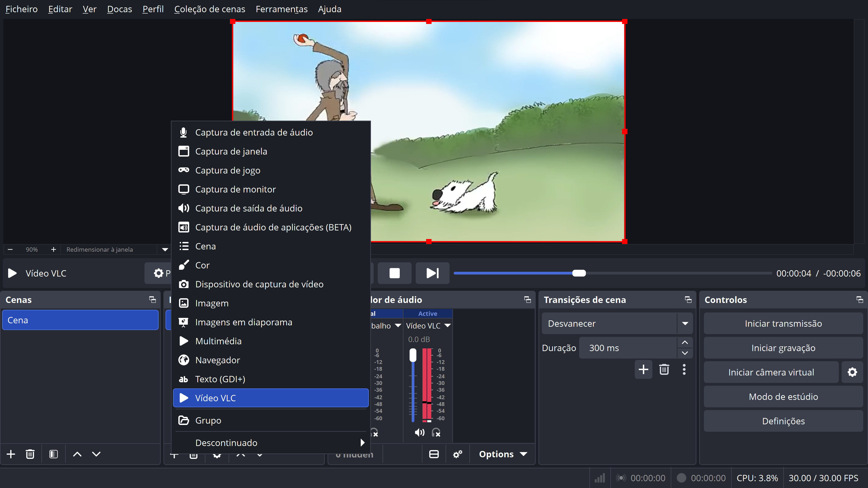Select Captura de áudio de aplicações (BETA)
Viewport: 868px width, 488px height.
[271, 227]
